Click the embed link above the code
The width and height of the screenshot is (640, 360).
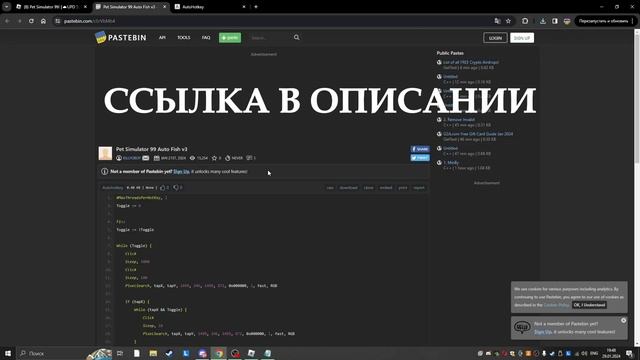386,188
